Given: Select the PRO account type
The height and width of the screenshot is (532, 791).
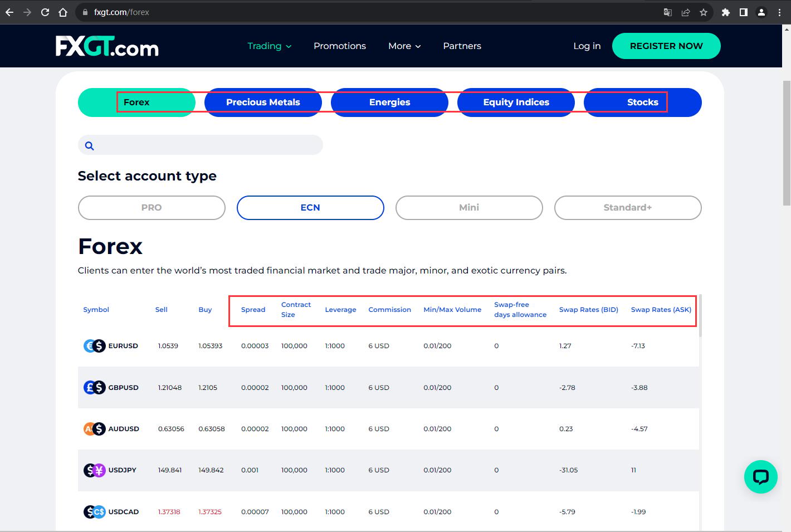Looking at the screenshot, I should pos(152,208).
